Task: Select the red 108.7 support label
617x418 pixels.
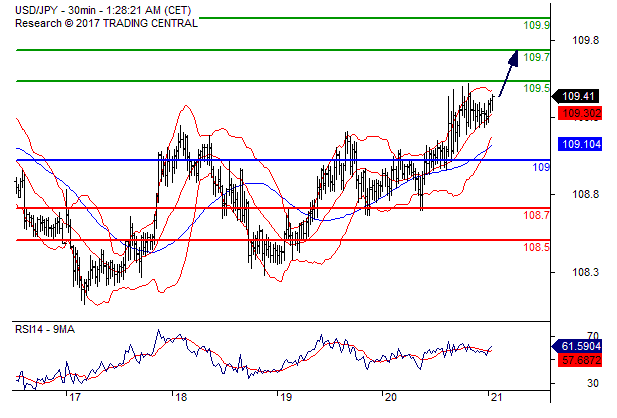Action: click(536, 215)
